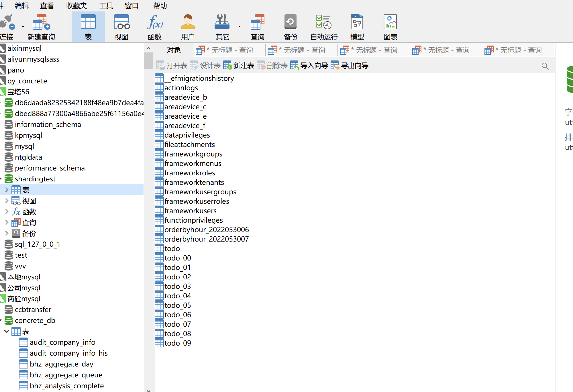Screen dimensions: 573x392
Task: Open the 新建查询 (New Query) tool
Action: [x=41, y=27]
